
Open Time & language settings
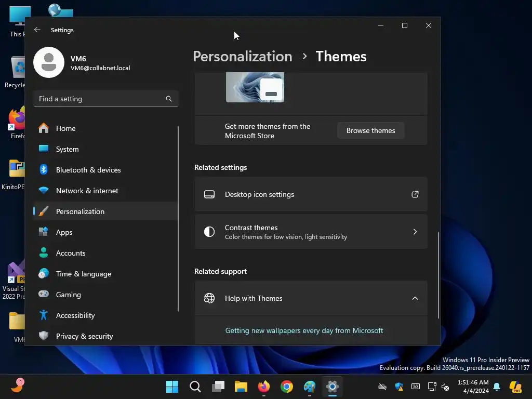click(x=105, y=274)
